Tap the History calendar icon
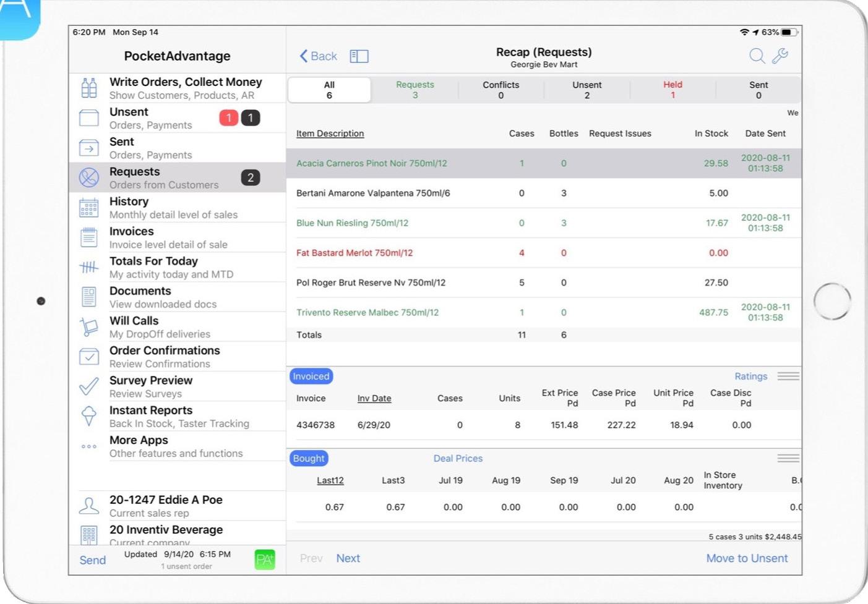The image size is (868, 604). pyautogui.click(x=89, y=208)
